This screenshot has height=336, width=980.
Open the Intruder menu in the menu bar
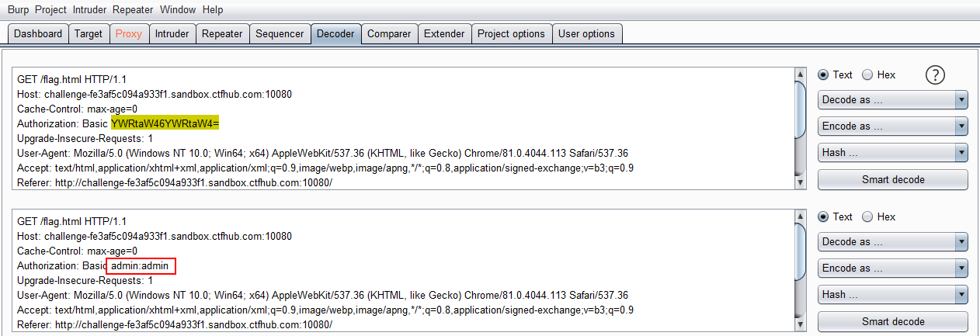pos(90,10)
